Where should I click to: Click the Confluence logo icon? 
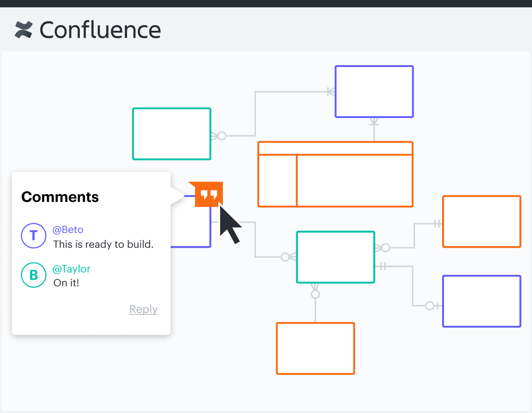click(x=23, y=30)
